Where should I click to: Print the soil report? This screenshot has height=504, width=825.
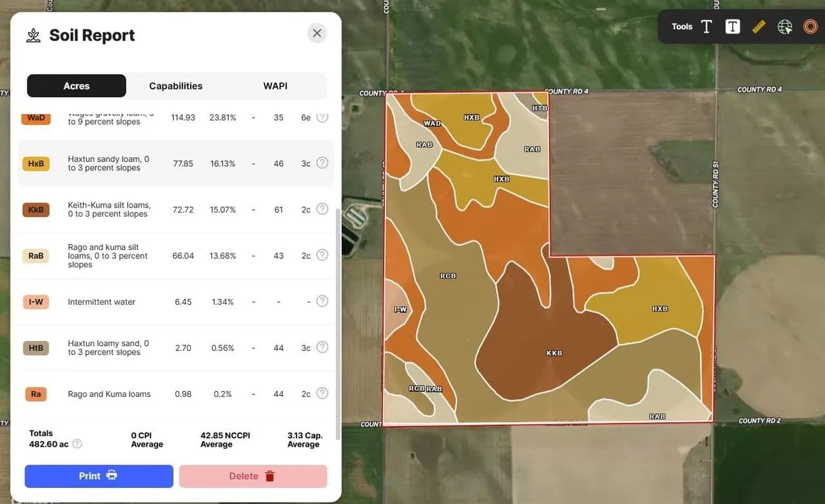(99, 476)
